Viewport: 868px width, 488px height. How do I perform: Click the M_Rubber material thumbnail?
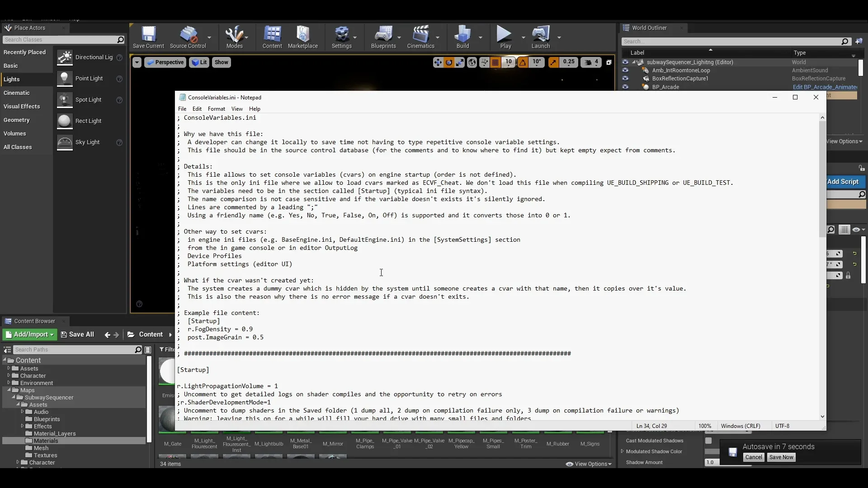point(557,443)
